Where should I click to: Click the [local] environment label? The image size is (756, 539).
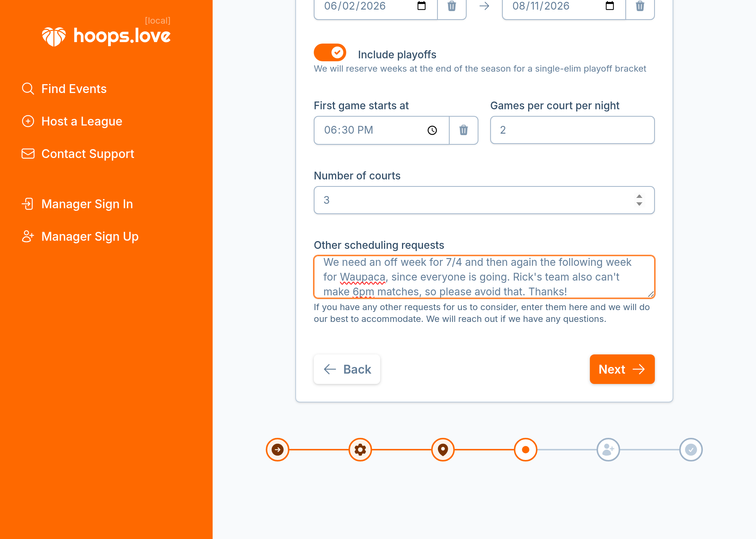tap(158, 21)
